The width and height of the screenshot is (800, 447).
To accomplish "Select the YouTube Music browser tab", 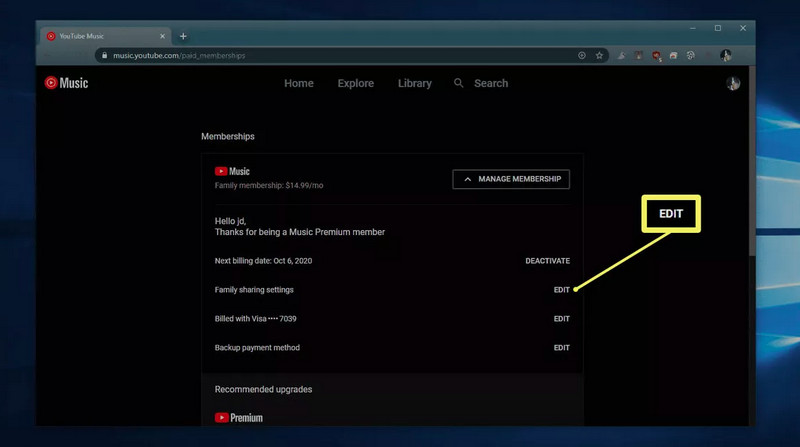I will [105, 36].
